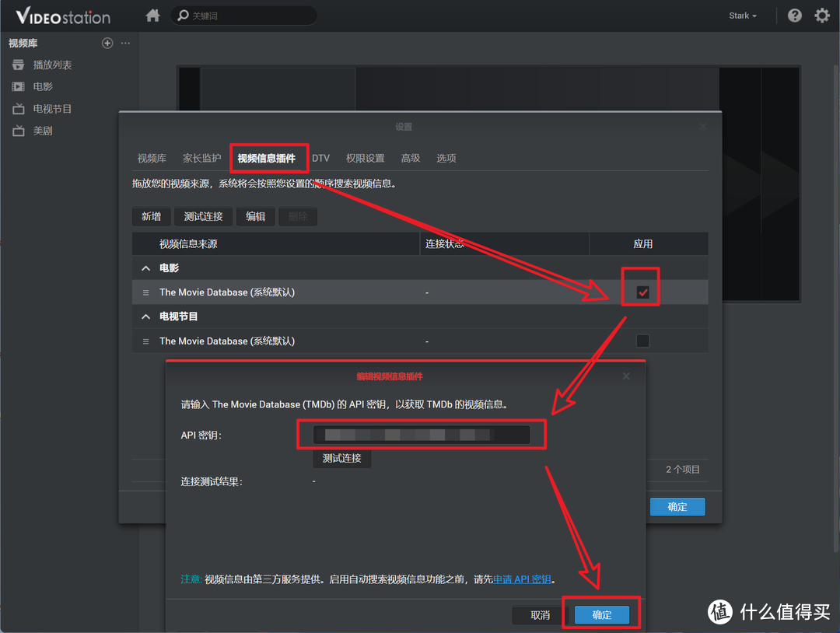Screen dimensions: 840x633
Task: Click 新增 button
Action: tap(151, 216)
